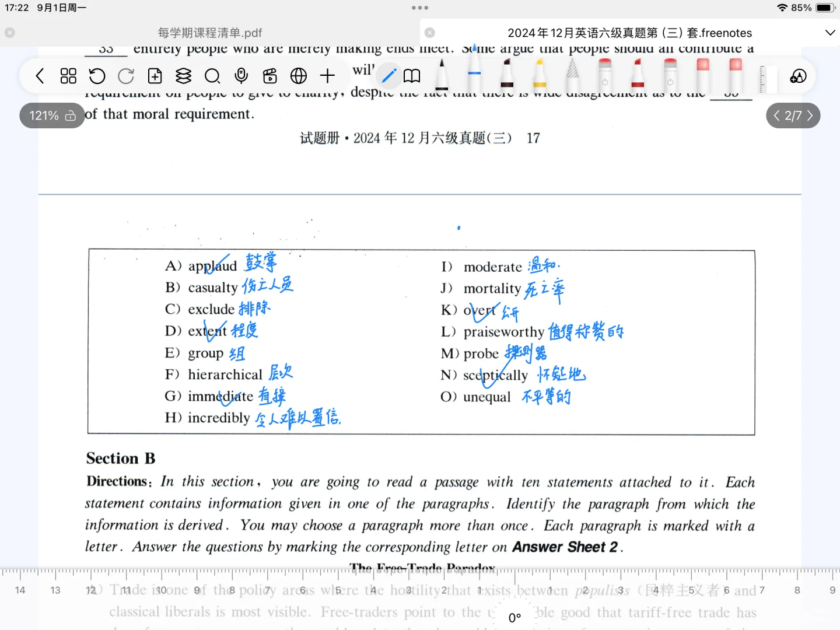Tap the word option E) group

[194, 353]
